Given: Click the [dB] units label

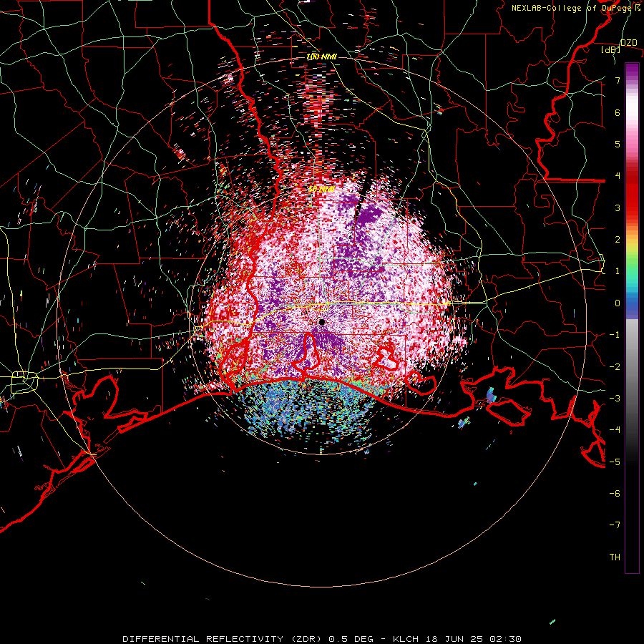Looking at the screenshot, I should (610, 49).
